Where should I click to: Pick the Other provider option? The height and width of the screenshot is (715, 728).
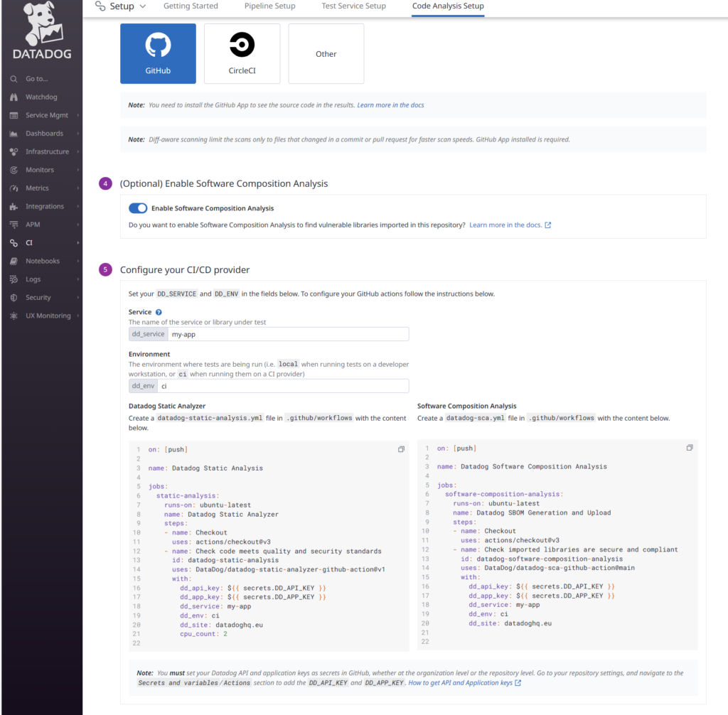326,54
